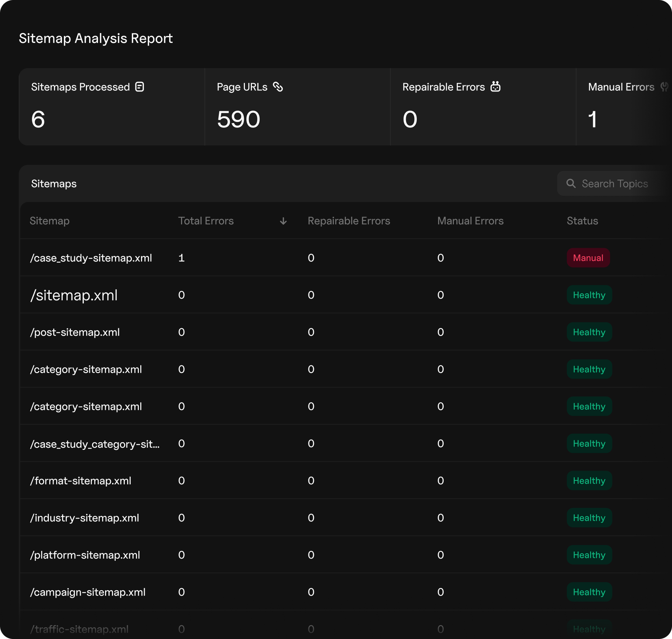
Task: Sort by the Sitemap column header
Action: click(50, 221)
